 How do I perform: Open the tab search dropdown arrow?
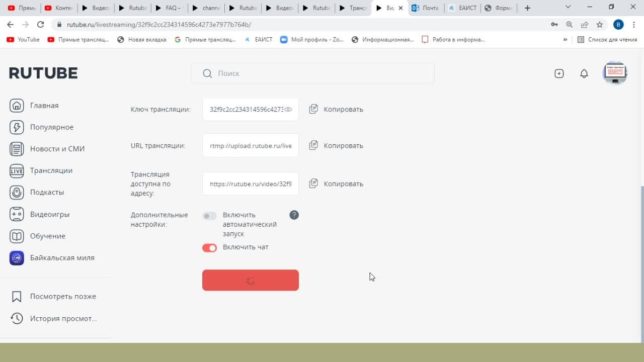point(568,8)
